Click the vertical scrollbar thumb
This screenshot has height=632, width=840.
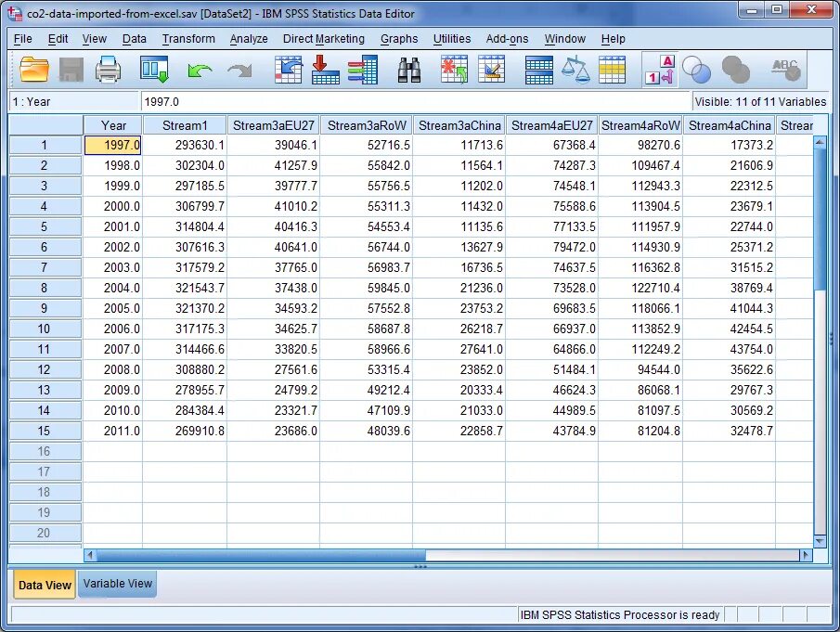tap(820, 220)
